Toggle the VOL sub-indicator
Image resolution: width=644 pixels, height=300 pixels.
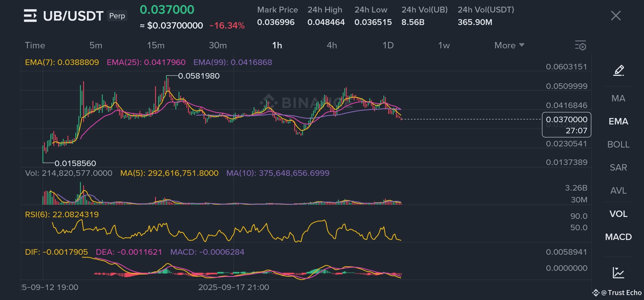click(x=618, y=214)
